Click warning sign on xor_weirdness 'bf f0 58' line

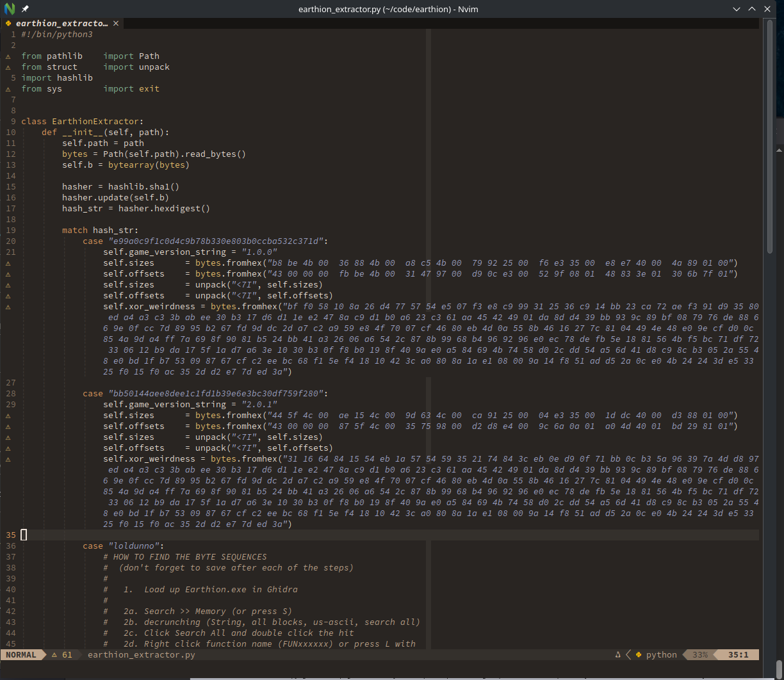(x=8, y=307)
